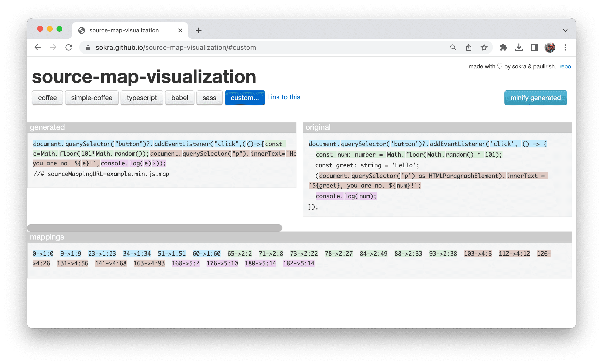Click the 'coffee' preset tab
This screenshot has width=603, height=364.
point(47,98)
